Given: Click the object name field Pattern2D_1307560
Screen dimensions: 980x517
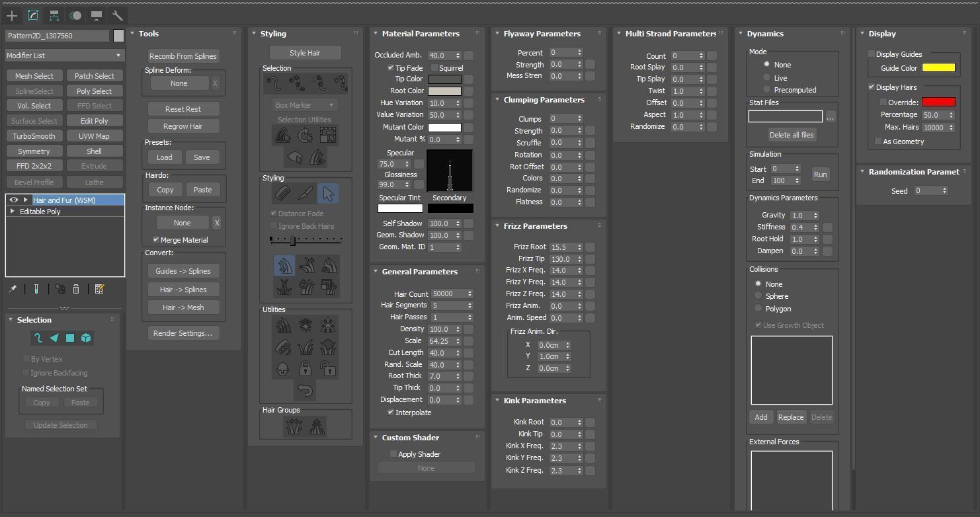Looking at the screenshot, I should pyautogui.click(x=58, y=36).
